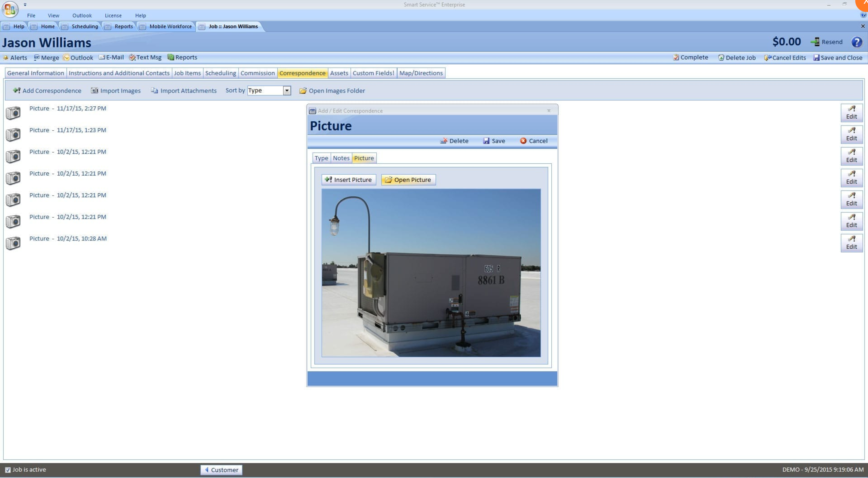This screenshot has width=868, height=478.
Task: Click the Alerts toolbar icon
Action: (6, 58)
